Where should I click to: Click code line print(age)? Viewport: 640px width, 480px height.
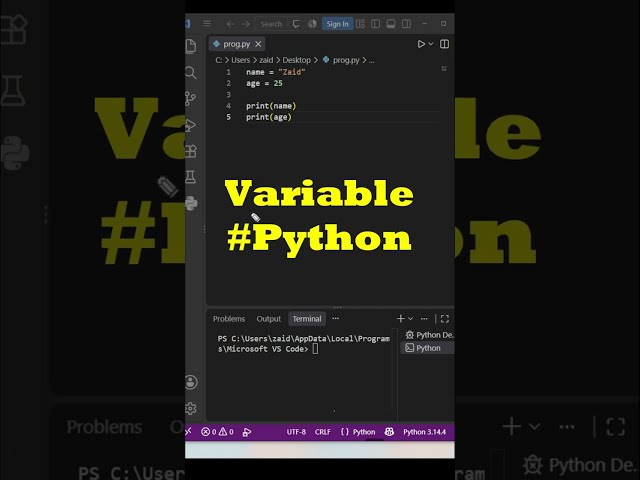[269, 117]
